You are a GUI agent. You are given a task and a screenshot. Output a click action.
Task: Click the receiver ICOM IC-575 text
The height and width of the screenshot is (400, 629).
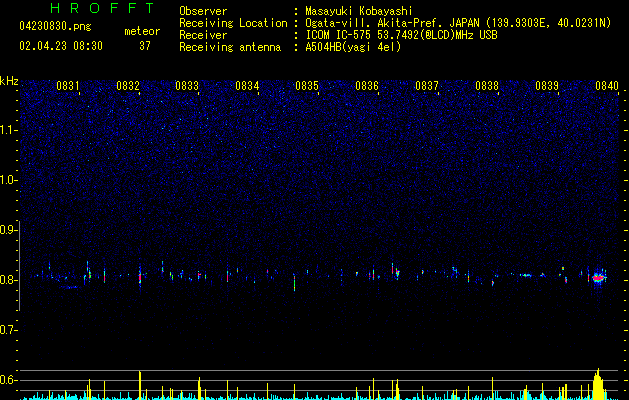(402, 35)
